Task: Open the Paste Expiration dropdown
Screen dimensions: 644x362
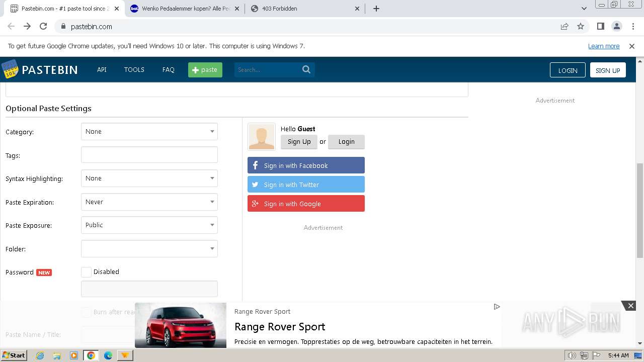Action: point(149,202)
